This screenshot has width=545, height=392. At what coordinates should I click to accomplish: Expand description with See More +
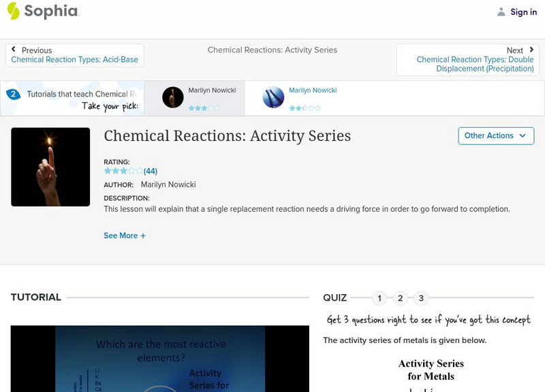[125, 235]
